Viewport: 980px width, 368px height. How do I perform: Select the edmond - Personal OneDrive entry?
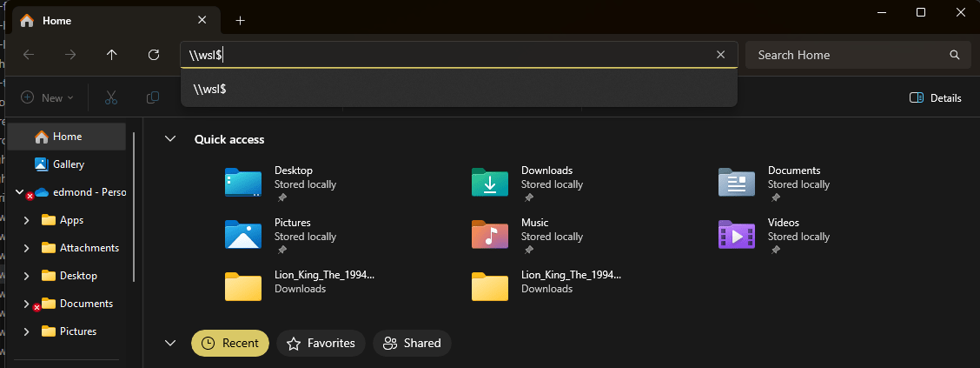point(80,192)
